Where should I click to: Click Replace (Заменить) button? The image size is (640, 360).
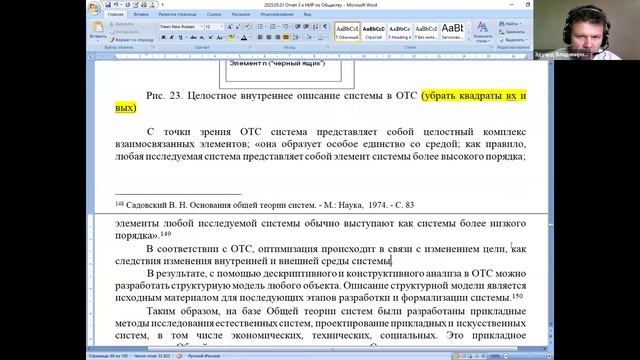(x=512, y=32)
